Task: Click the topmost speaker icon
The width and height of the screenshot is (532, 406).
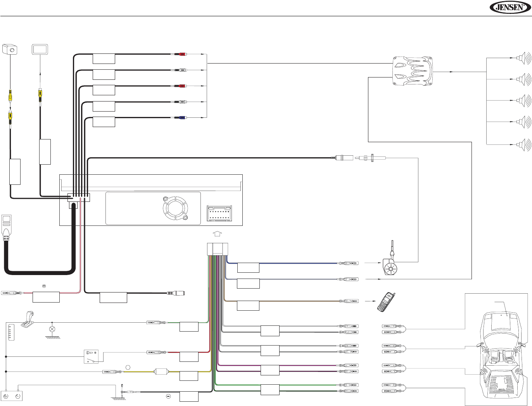Action: click(523, 58)
